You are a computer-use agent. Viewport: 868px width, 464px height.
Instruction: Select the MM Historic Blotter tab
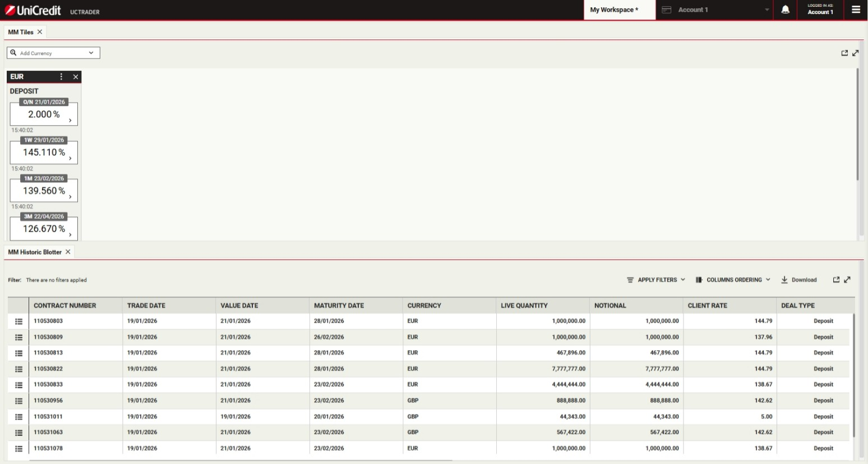point(35,252)
